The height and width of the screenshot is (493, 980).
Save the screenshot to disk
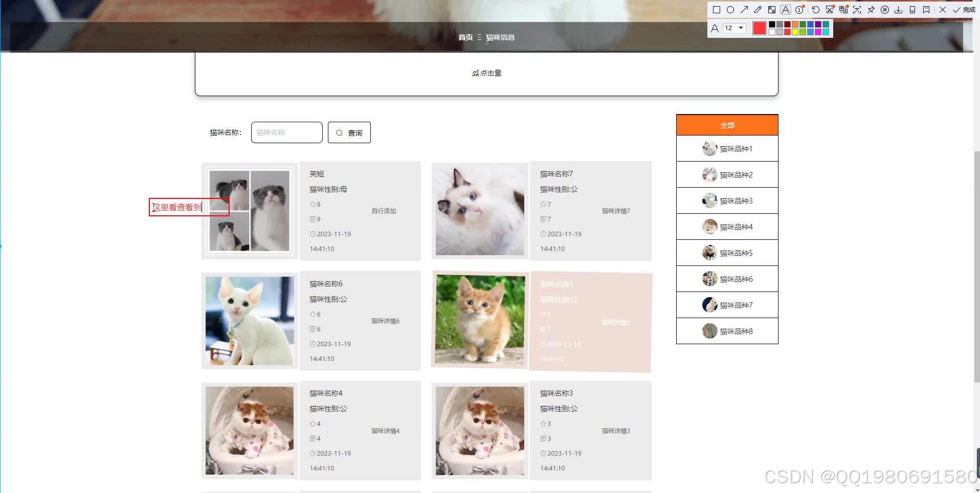coord(899,9)
